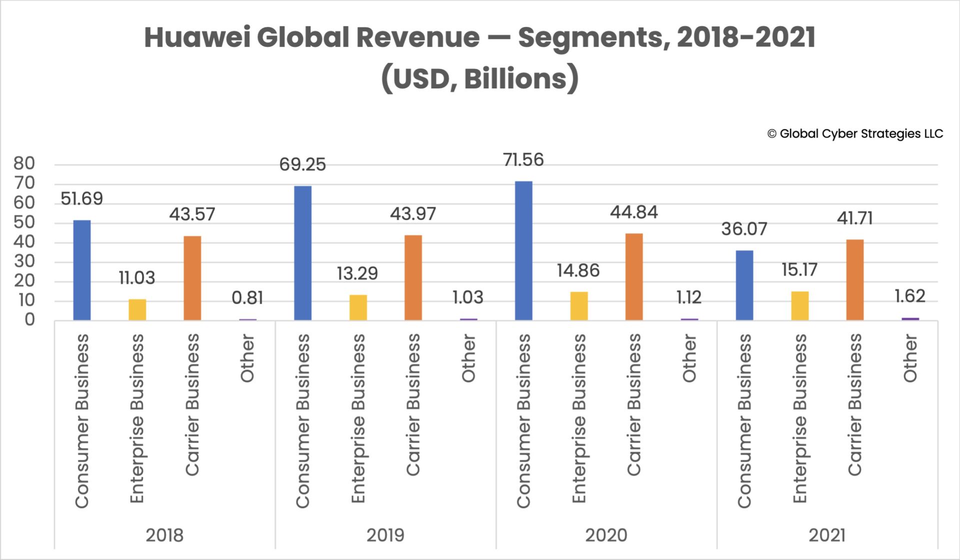Click the data label 69.25
Viewport: 960px width, 560px height.
pos(302,164)
